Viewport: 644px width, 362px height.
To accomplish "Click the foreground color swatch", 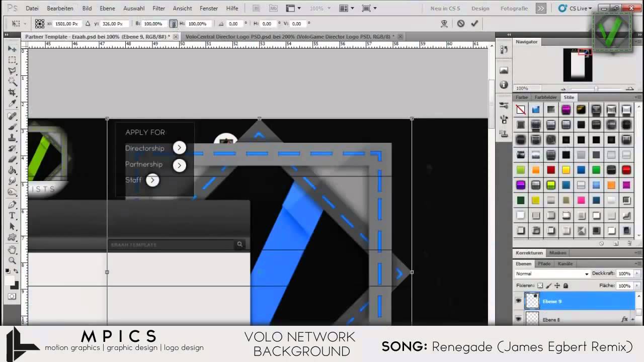I will pyautogui.click(x=10, y=281).
